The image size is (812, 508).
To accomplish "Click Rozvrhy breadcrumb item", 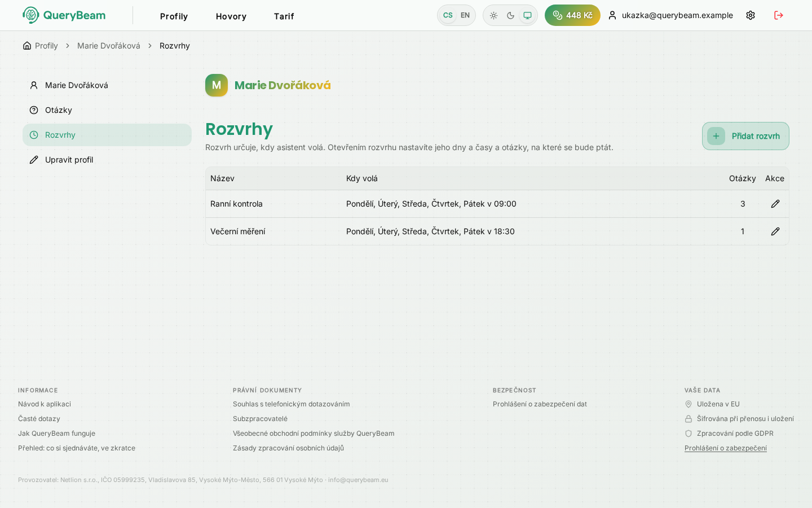I will 175,46.
